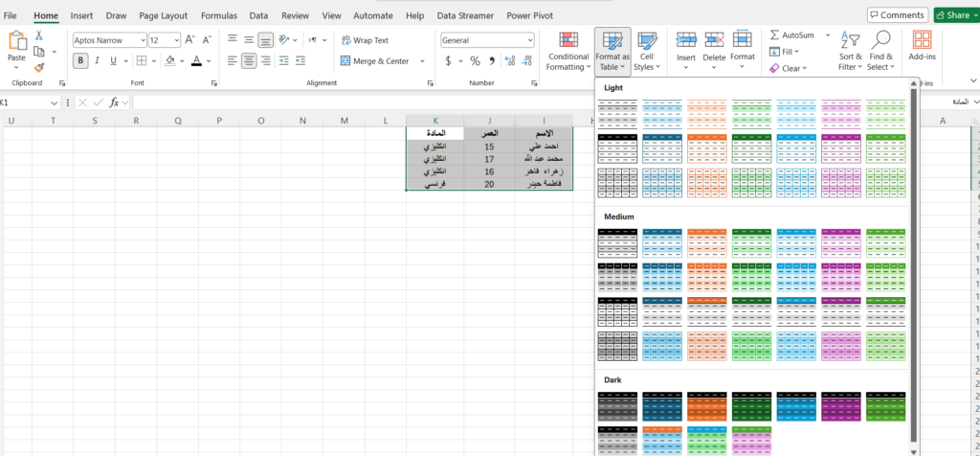Open the Formulas tab
The width and height of the screenshot is (980, 456).
(218, 16)
